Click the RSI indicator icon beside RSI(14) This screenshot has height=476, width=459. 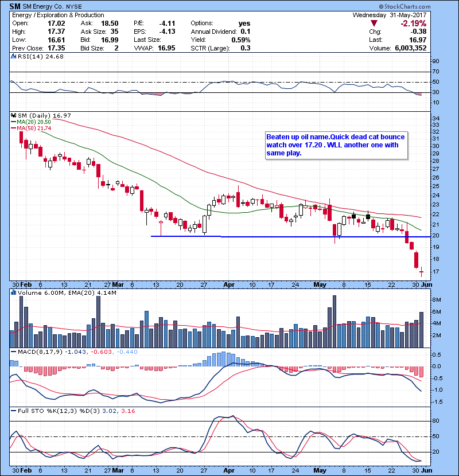(14, 56)
